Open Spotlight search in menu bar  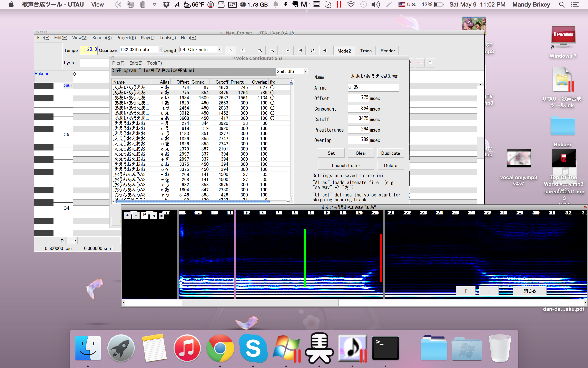[x=562, y=4]
